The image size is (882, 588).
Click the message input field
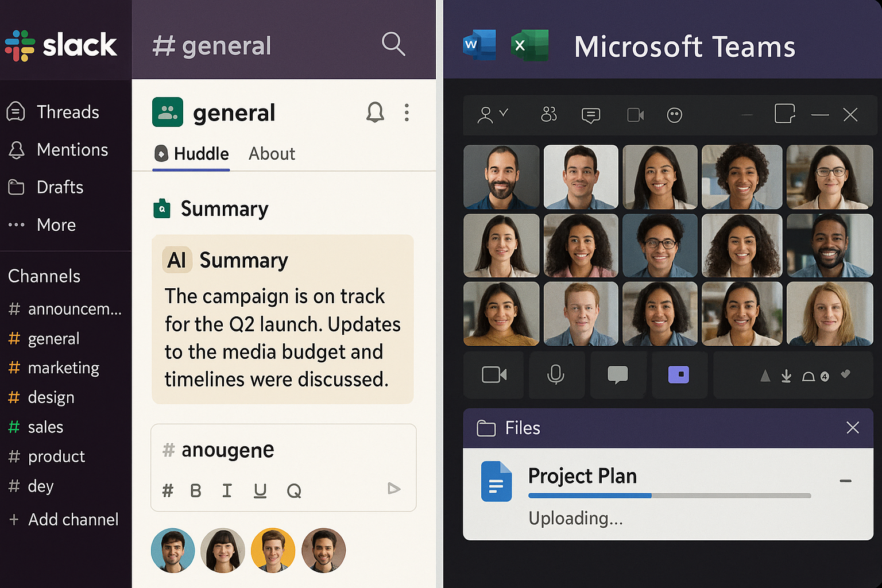[x=283, y=450]
